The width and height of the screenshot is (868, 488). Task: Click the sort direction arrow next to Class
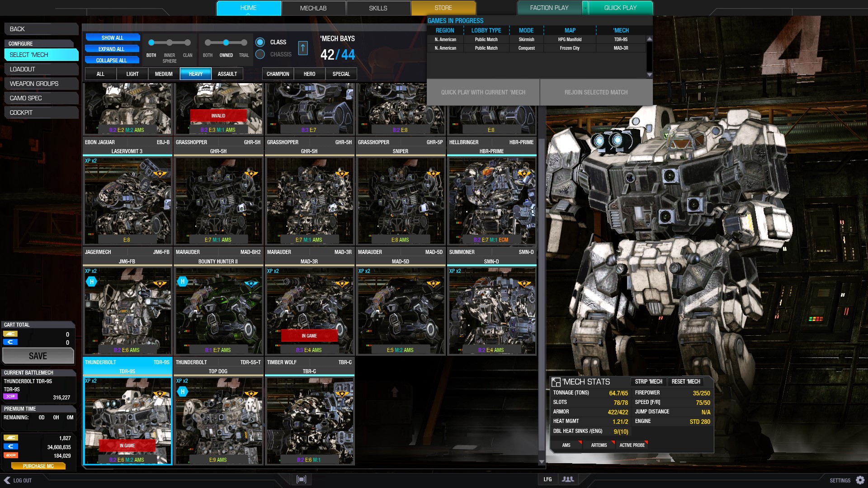pyautogui.click(x=303, y=48)
